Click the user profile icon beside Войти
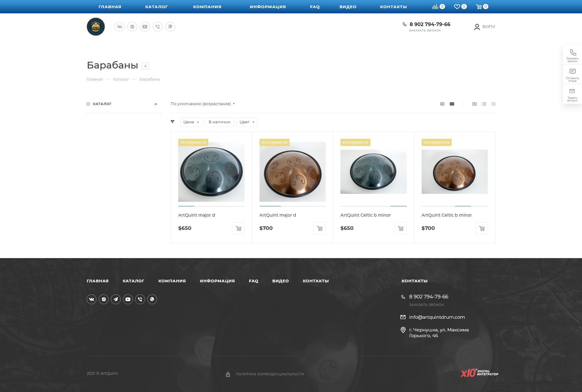 click(x=477, y=27)
